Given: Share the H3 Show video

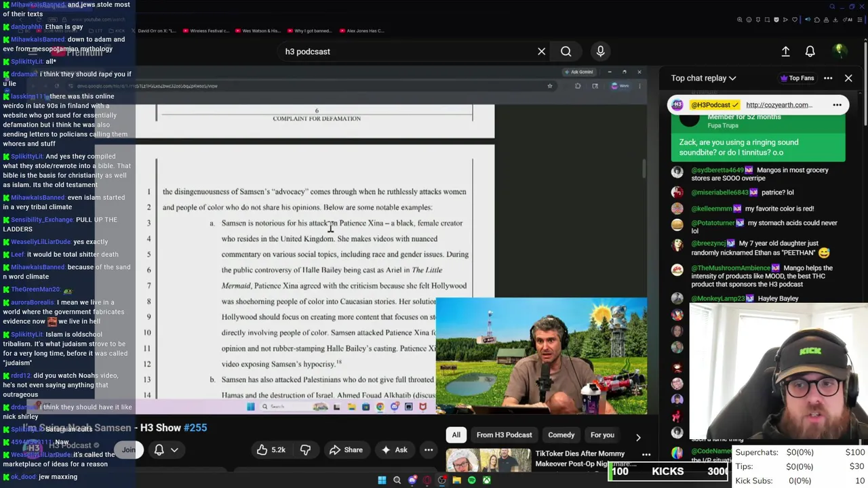Looking at the screenshot, I should coord(345,449).
